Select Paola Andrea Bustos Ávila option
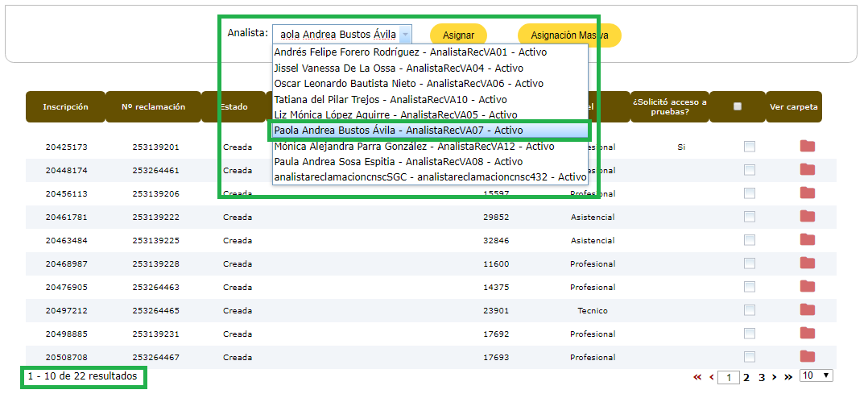 [x=398, y=131]
